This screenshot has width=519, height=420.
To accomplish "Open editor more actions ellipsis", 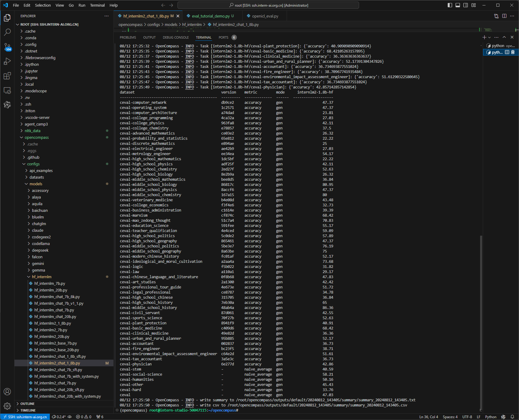I will coord(512,16).
